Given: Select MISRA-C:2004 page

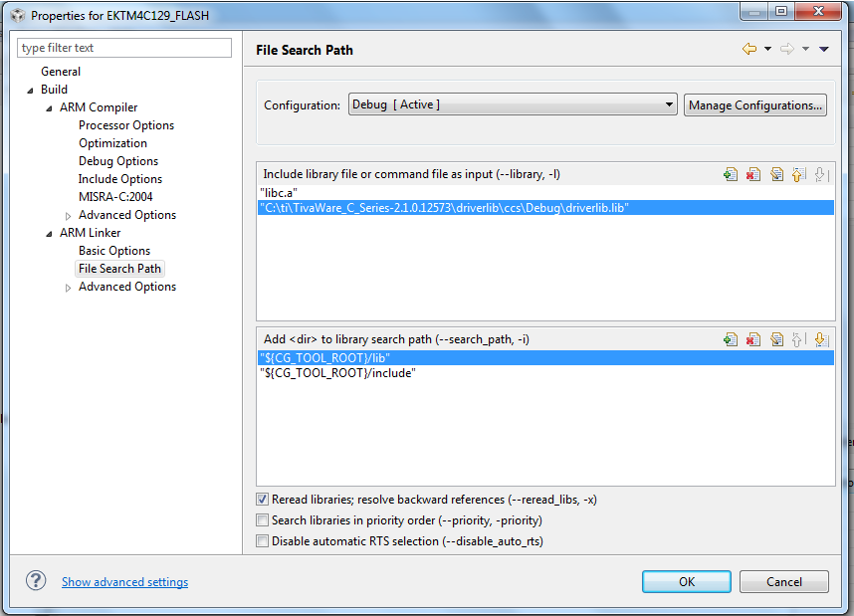Looking at the screenshot, I should click(x=115, y=197).
